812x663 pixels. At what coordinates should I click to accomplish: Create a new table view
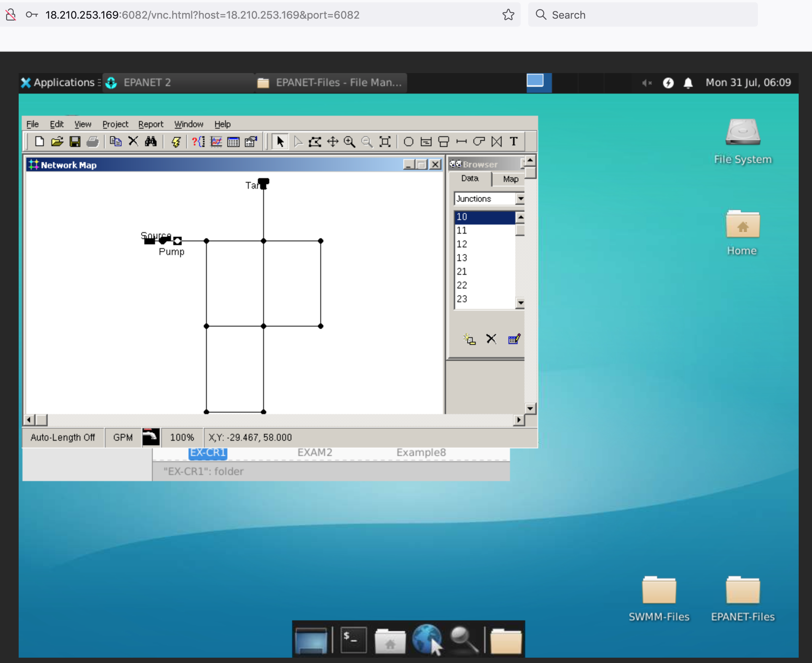tap(233, 142)
